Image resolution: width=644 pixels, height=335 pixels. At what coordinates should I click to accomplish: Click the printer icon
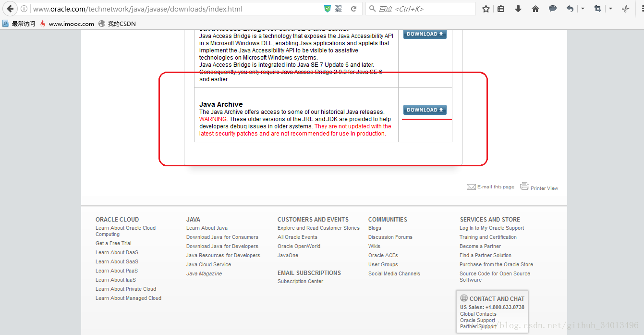tap(524, 186)
